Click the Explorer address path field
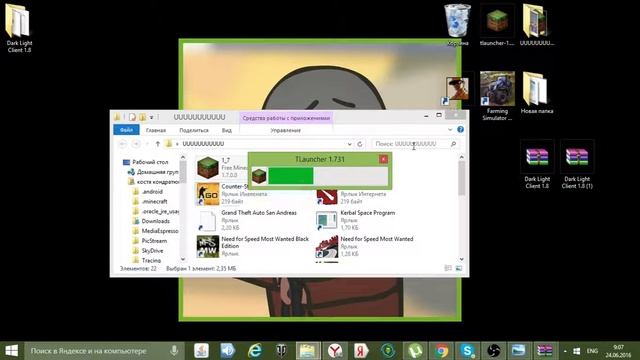The height and width of the screenshot is (360, 640). click(x=259, y=144)
